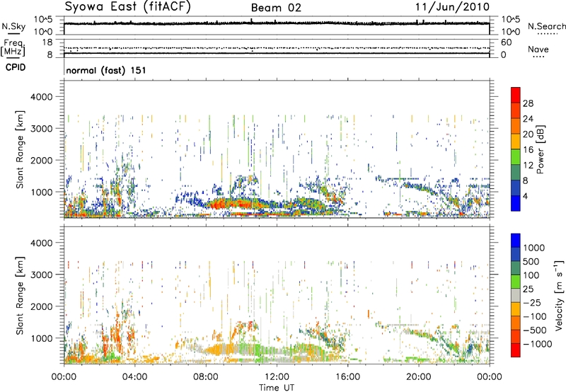The height and width of the screenshot is (392, 566).
Task: Click the '60' Nave axis tick
Action: point(506,42)
